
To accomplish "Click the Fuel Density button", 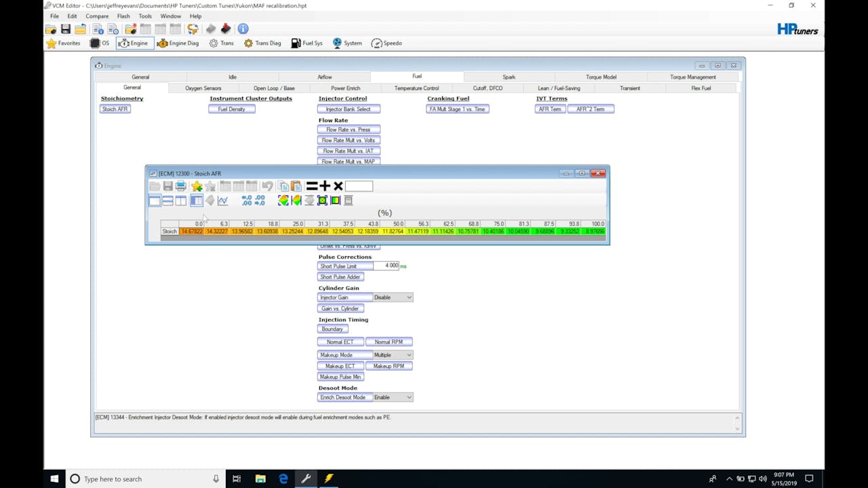I will pyautogui.click(x=231, y=109).
